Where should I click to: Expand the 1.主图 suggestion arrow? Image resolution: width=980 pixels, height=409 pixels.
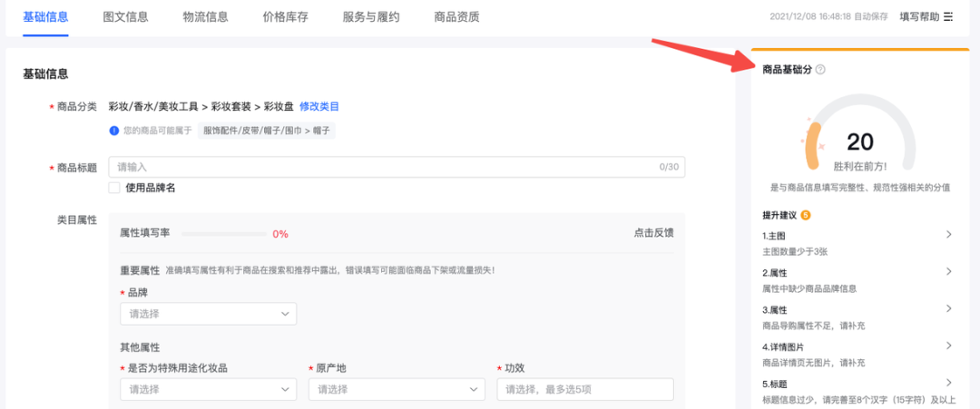(948, 235)
